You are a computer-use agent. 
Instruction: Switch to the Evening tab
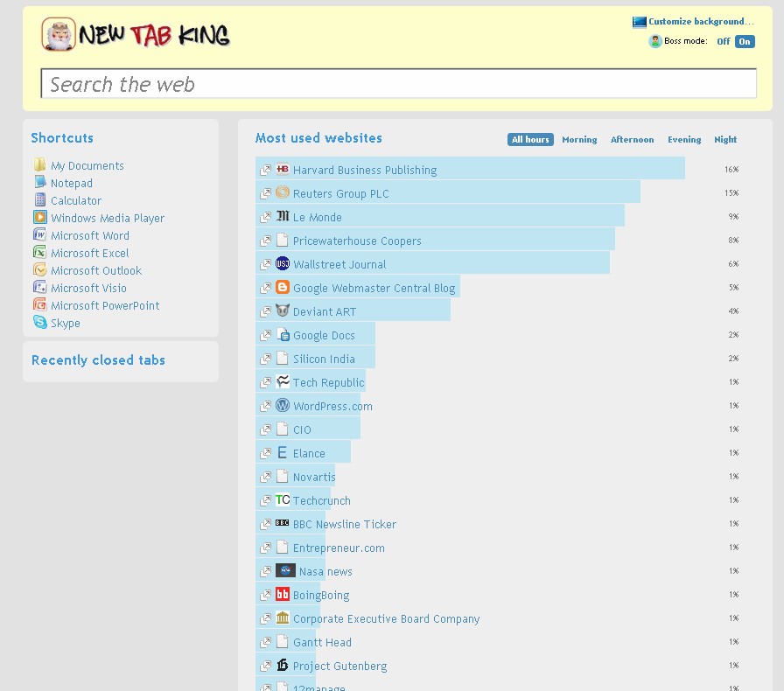coord(684,139)
